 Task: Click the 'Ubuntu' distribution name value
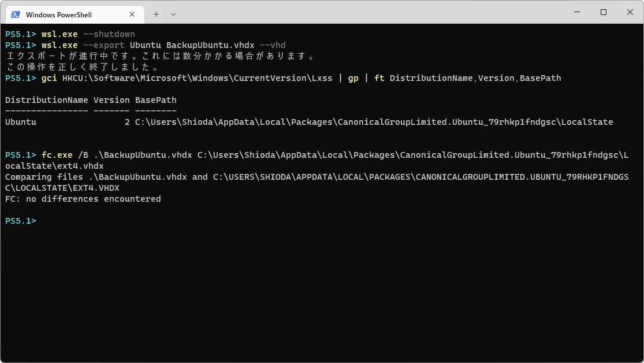click(x=21, y=122)
